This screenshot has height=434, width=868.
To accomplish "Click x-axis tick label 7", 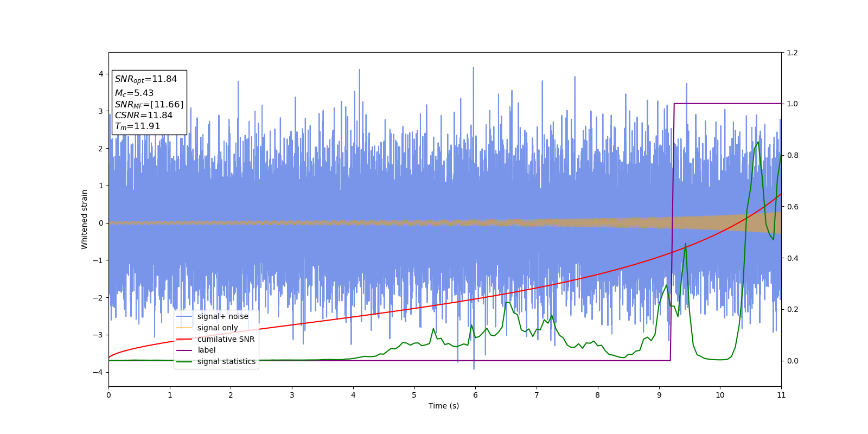I will (x=537, y=395).
